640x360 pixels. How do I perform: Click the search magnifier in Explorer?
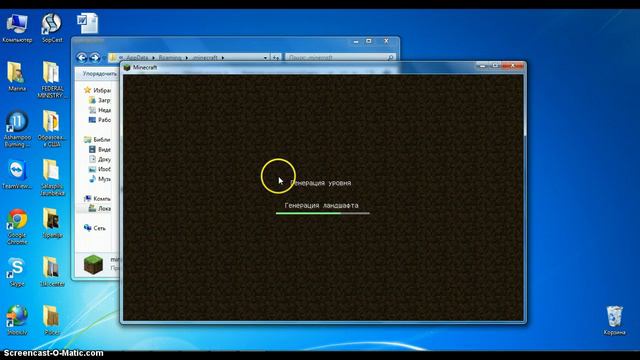[x=390, y=58]
